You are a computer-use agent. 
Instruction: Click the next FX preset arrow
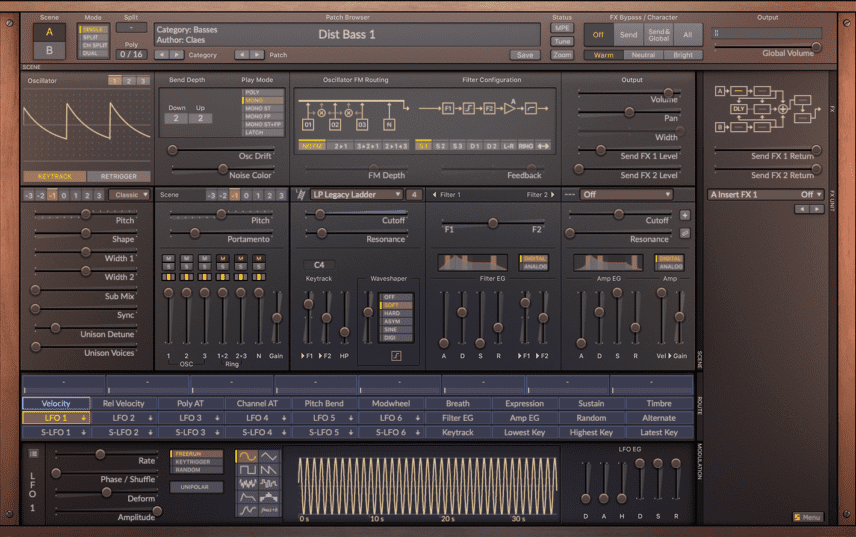coord(816,209)
